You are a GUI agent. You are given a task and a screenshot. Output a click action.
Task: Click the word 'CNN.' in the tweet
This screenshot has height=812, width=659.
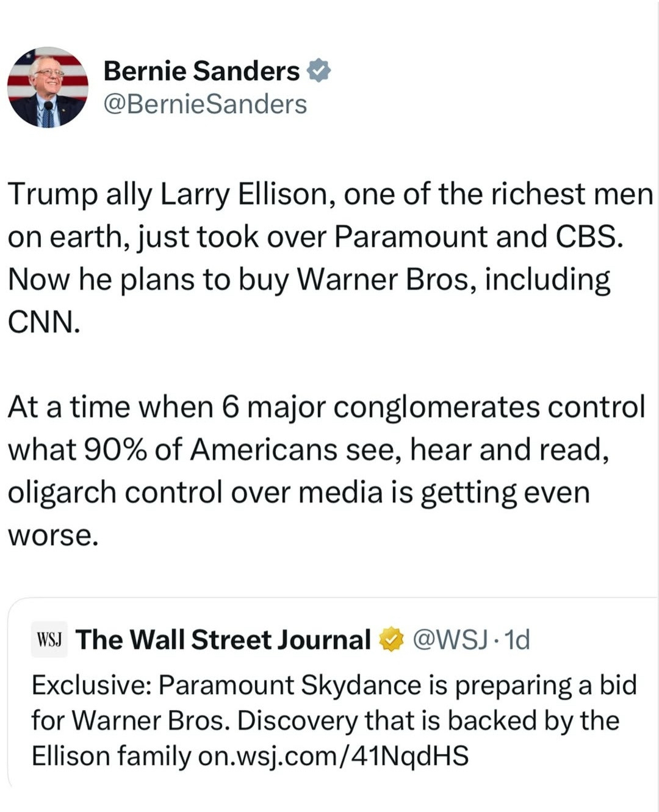(x=44, y=322)
